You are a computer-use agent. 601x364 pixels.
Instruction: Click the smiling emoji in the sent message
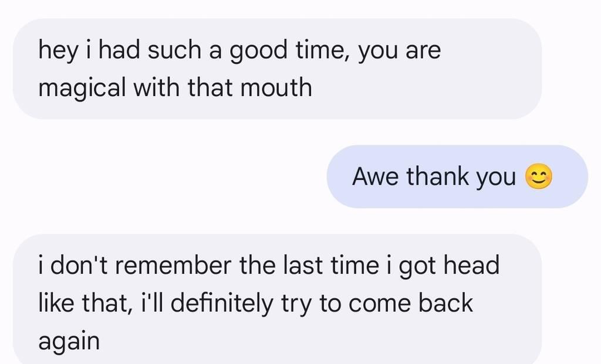point(539,176)
